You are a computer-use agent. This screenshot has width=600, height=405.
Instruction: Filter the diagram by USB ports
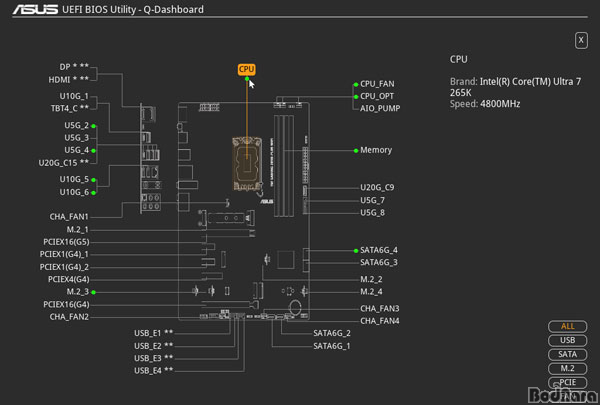click(x=567, y=340)
